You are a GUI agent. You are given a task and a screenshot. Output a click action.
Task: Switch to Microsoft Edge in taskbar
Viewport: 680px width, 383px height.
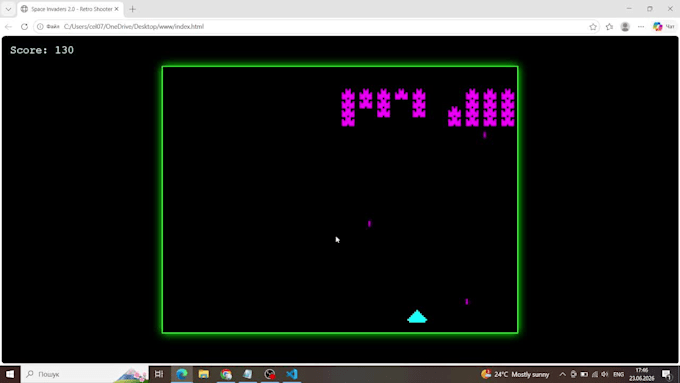pos(182,374)
